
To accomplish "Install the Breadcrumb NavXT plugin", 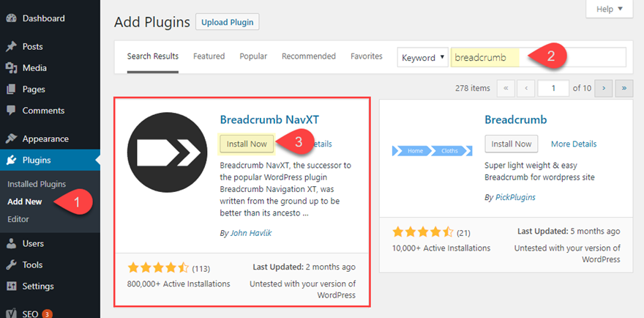I will coord(247,144).
